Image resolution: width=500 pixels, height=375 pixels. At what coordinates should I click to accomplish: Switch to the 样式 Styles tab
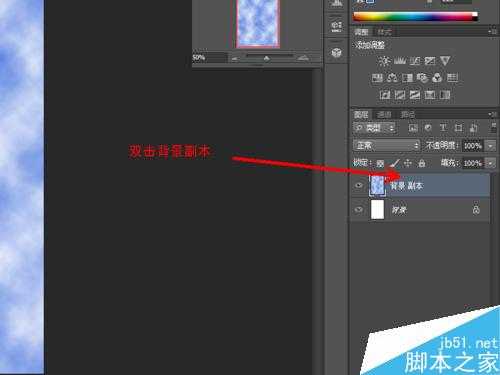pyautogui.click(x=385, y=32)
